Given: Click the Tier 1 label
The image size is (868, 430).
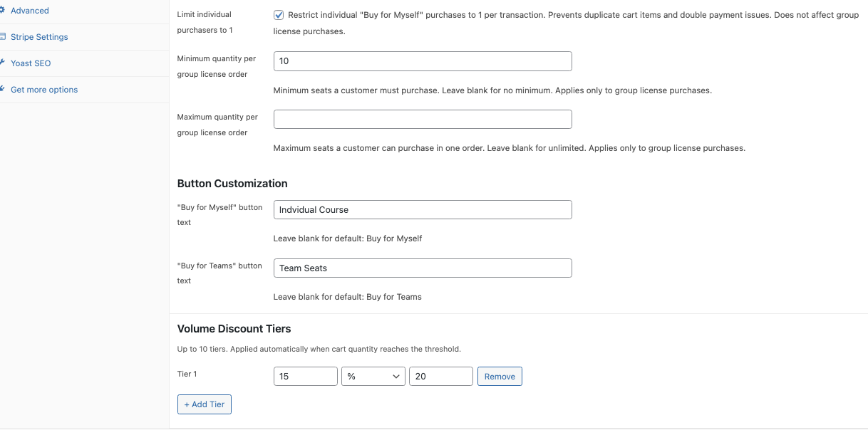Looking at the screenshot, I should tap(187, 374).
